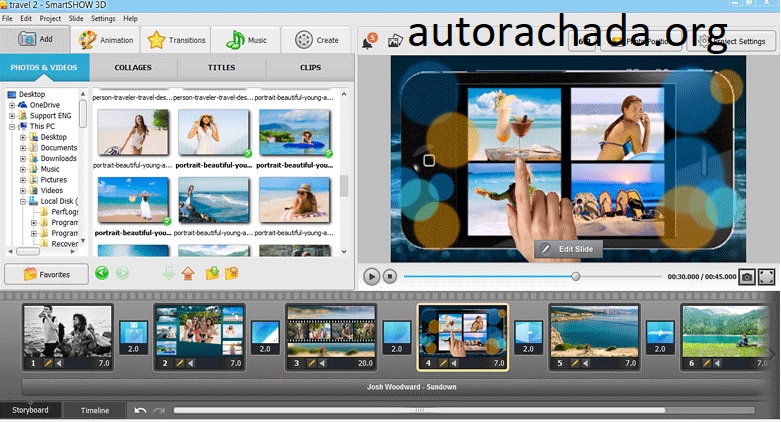Take a snapshot with camera icon
The width and height of the screenshot is (781, 422).
(747, 277)
